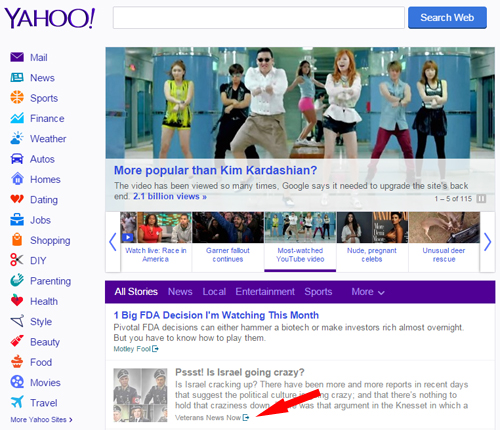Show next carousel stories with right arrow
The image size is (500, 430).
pos(487,242)
